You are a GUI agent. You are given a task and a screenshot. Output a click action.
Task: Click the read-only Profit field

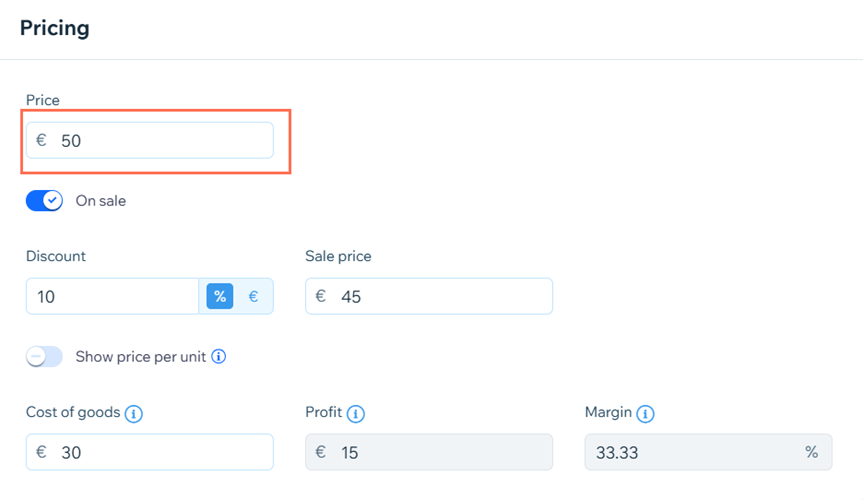click(x=440, y=452)
